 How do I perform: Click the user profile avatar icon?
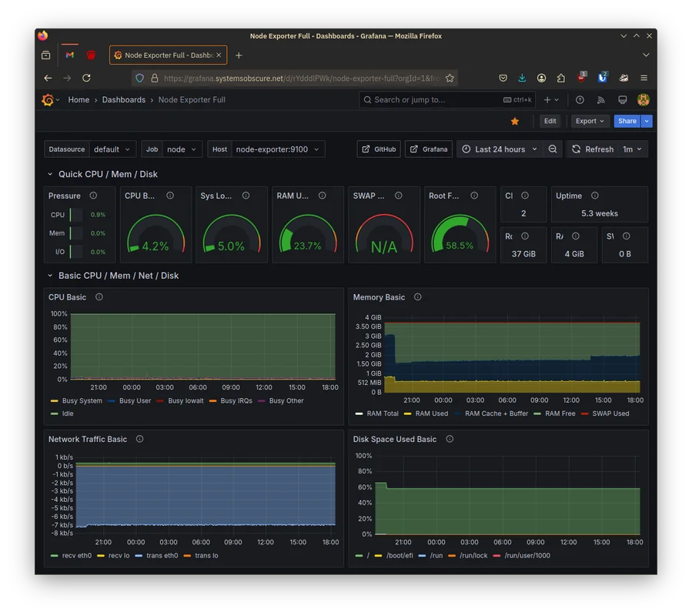click(644, 100)
